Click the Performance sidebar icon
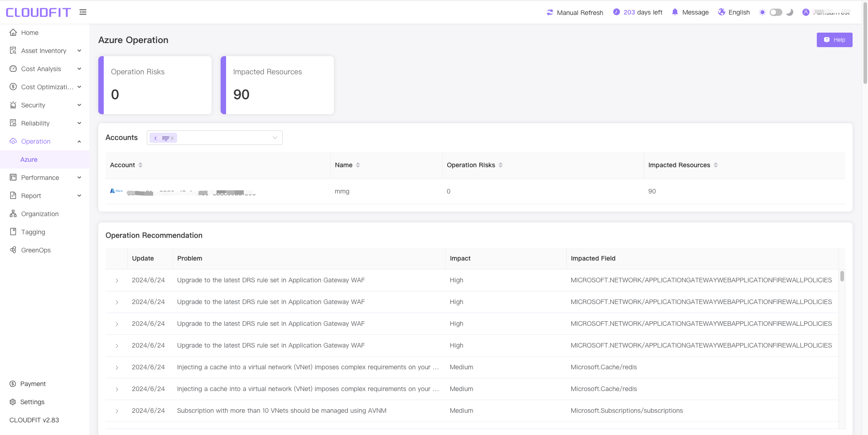The width and height of the screenshot is (868, 435). pyautogui.click(x=13, y=178)
